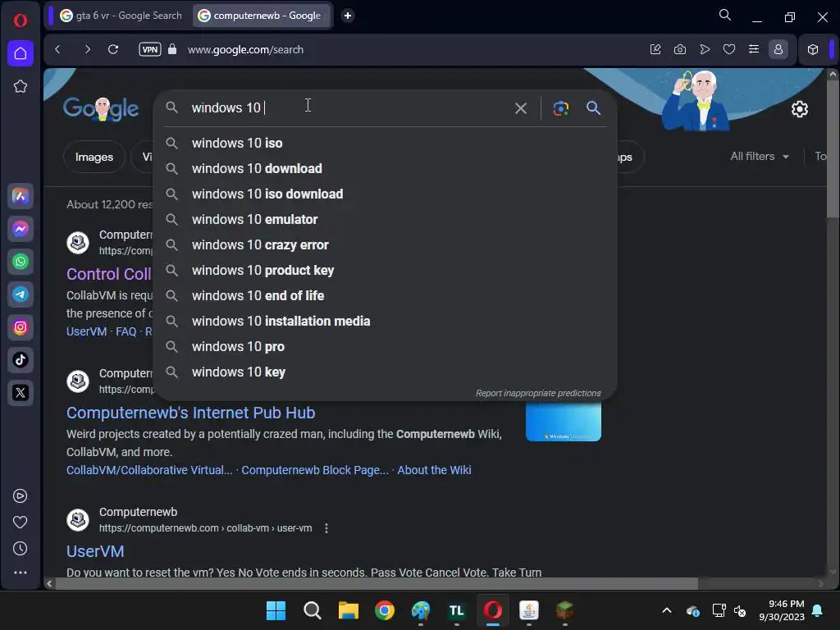Reload the current page
Viewport: 840px width, 630px height.
coord(113,49)
